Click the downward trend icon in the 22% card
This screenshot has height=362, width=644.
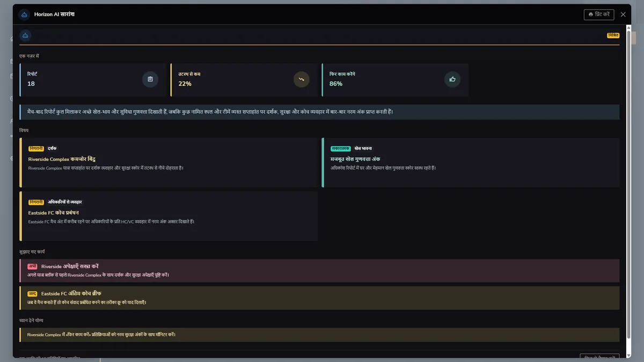(x=302, y=79)
